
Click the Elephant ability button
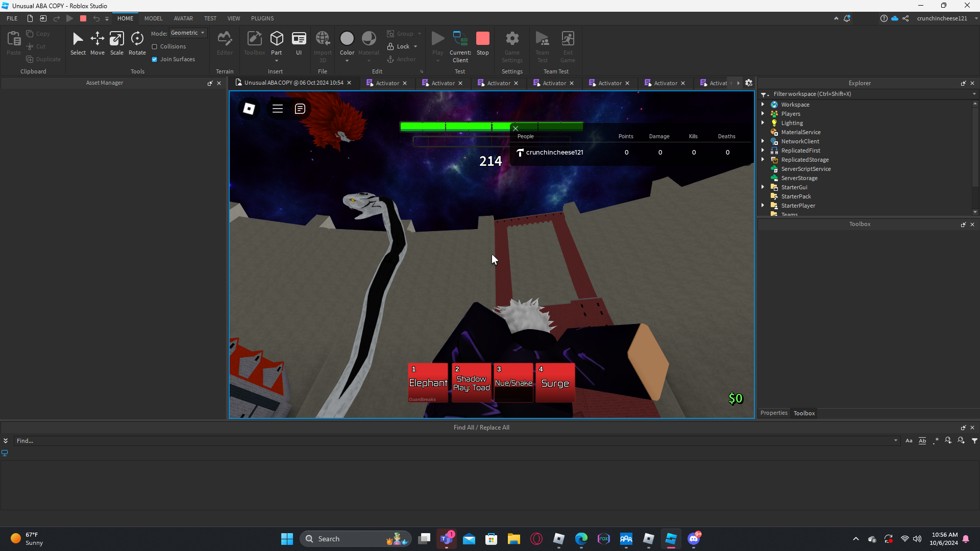tap(428, 383)
